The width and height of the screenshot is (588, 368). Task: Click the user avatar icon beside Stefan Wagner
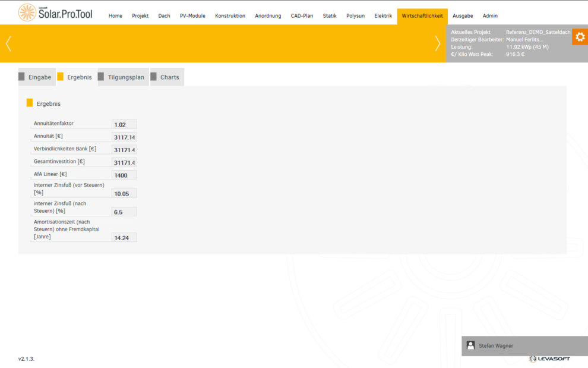click(x=470, y=345)
